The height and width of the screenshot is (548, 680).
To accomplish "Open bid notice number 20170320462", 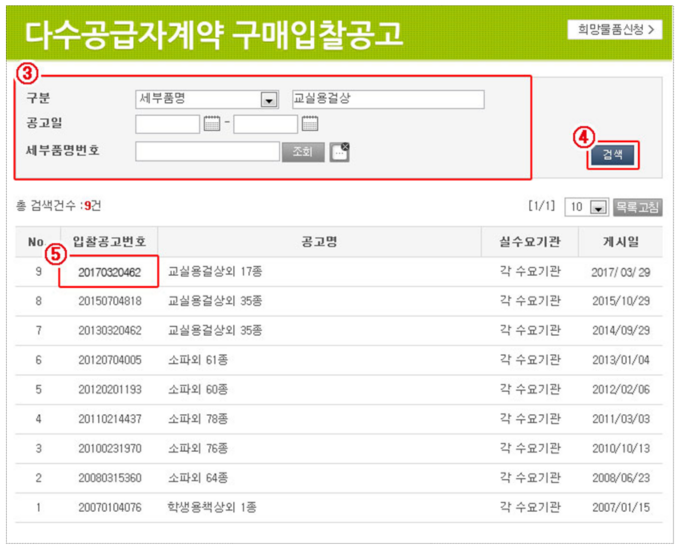I will click(110, 272).
